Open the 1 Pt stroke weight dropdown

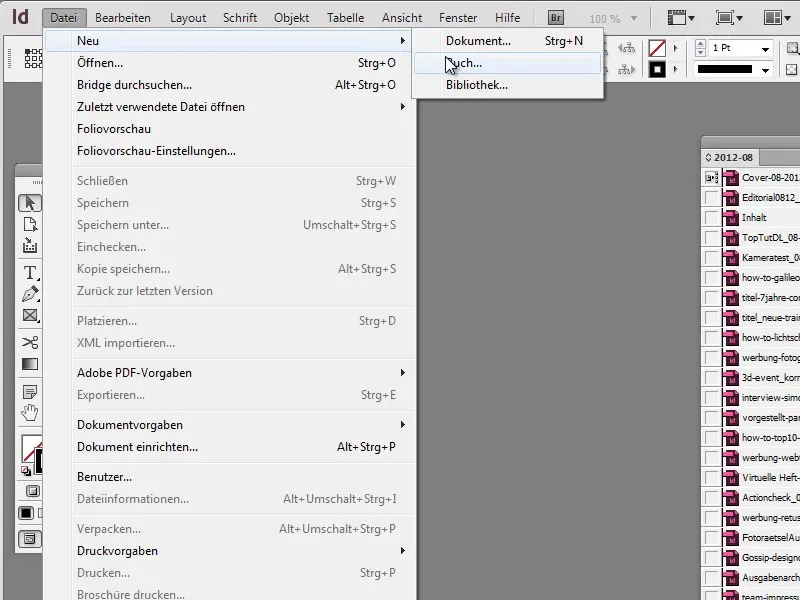coord(765,49)
